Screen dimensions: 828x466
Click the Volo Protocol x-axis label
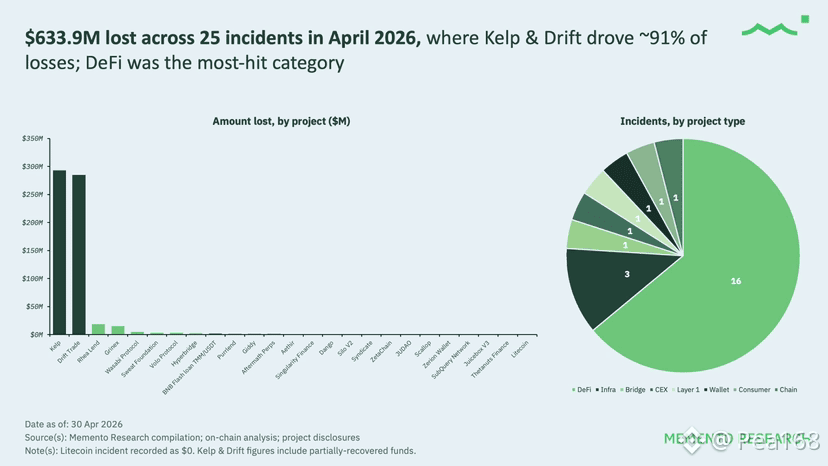coord(164,355)
